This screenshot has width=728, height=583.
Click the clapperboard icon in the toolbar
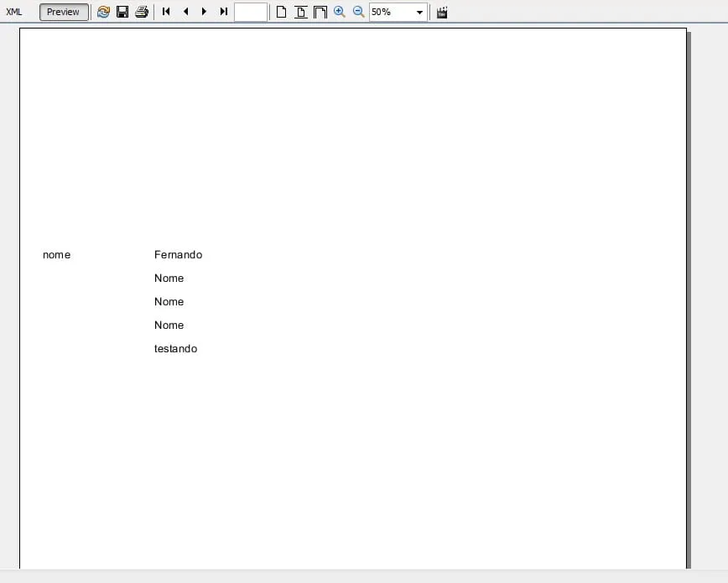(x=442, y=12)
